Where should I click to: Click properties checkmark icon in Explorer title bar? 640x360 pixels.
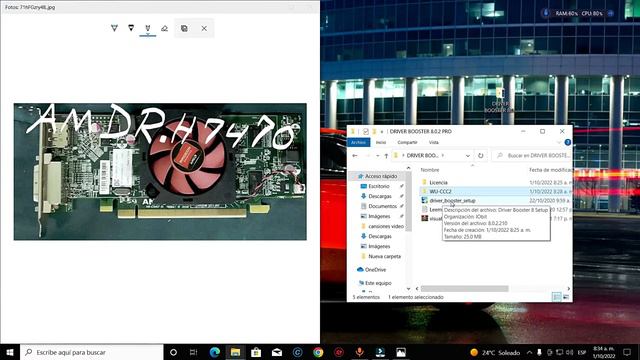coord(365,131)
